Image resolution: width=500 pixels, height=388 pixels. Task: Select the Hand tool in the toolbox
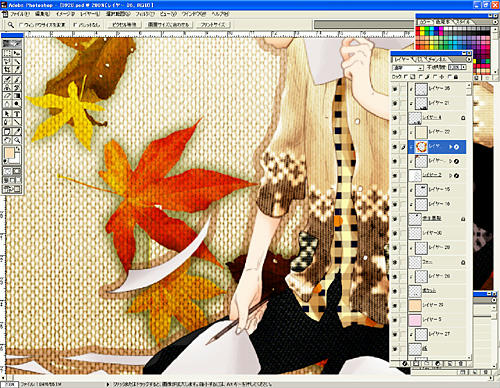coord(7,140)
